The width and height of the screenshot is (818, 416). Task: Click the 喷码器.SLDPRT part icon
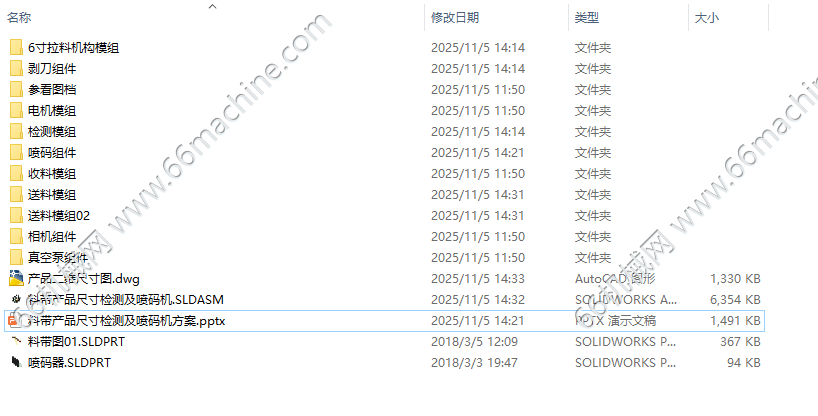point(16,362)
